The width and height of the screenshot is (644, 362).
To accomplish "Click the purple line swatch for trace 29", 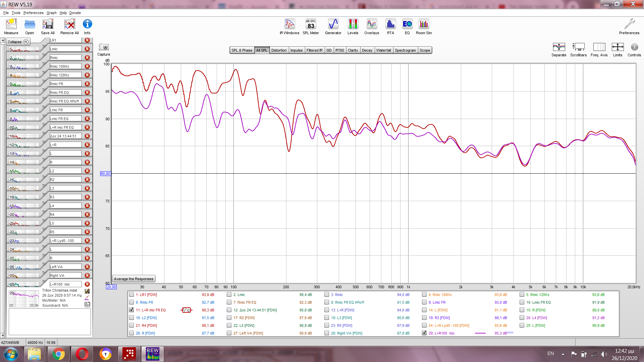I will click(480, 333).
